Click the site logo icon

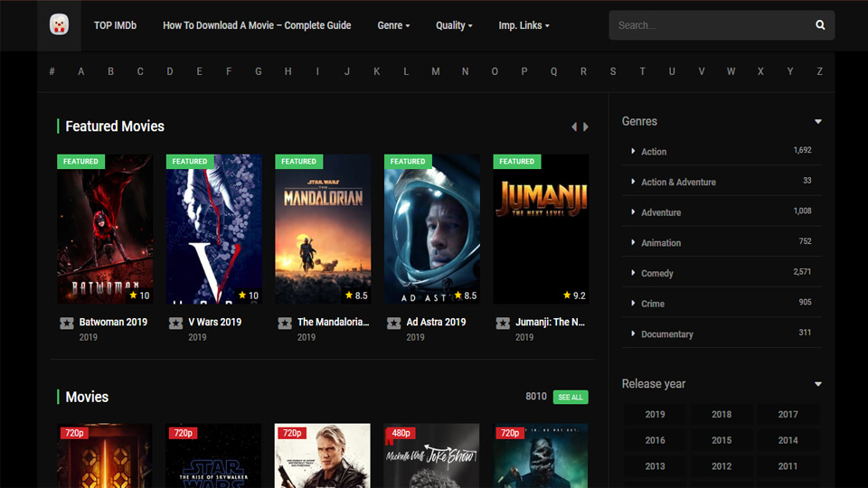coord(60,25)
